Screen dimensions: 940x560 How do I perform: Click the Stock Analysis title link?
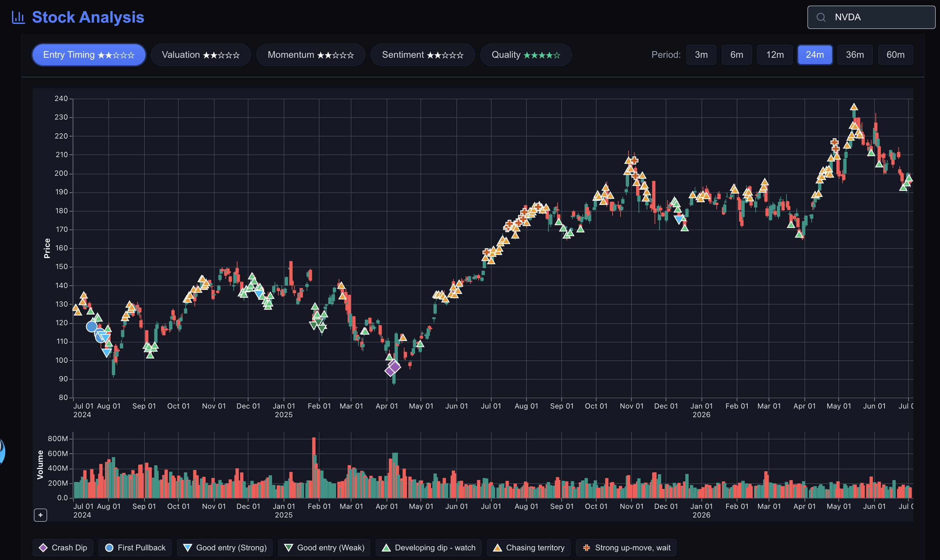(x=88, y=17)
